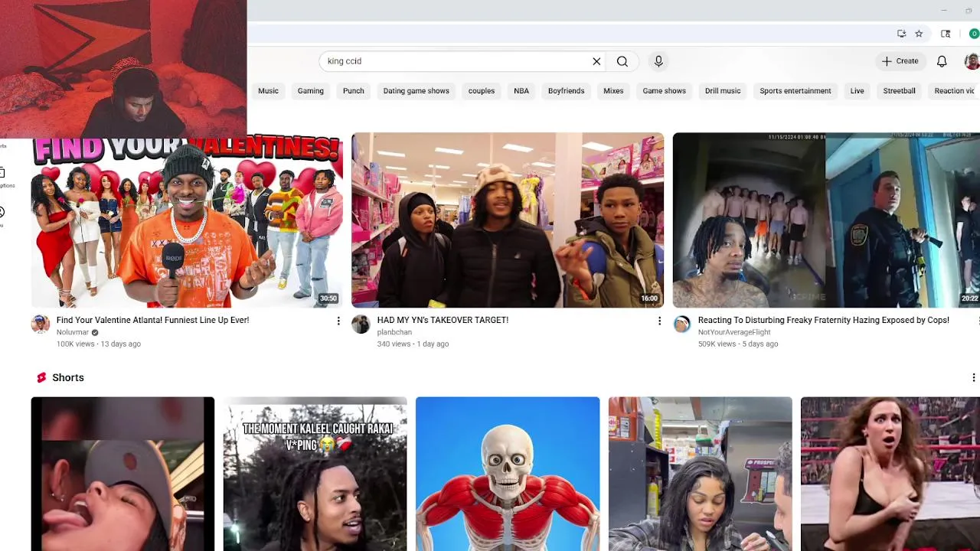Open the green Chrome profile icon
The height and width of the screenshot is (551, 980).
coord(974,34)
